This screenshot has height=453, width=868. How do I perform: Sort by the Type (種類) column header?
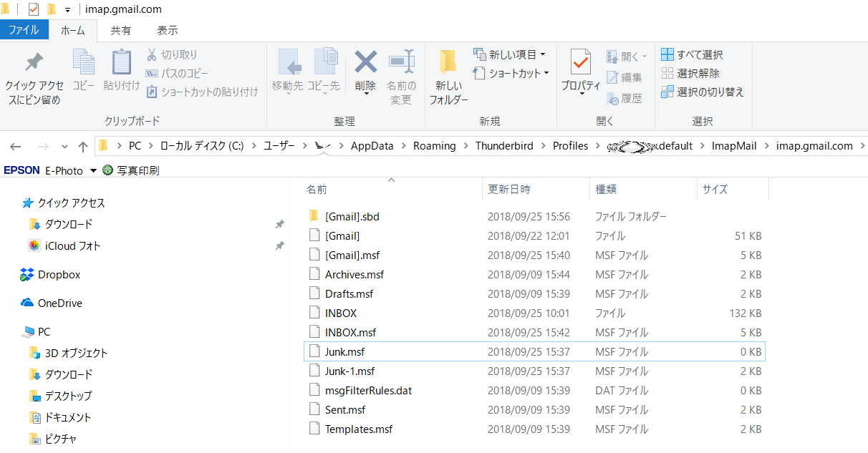point(643,190)
